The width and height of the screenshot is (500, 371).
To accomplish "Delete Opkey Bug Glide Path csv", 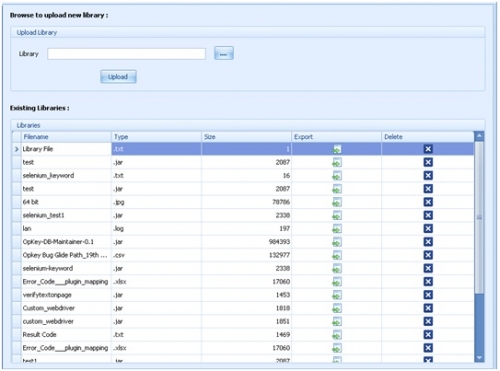I will coord(428,255).
